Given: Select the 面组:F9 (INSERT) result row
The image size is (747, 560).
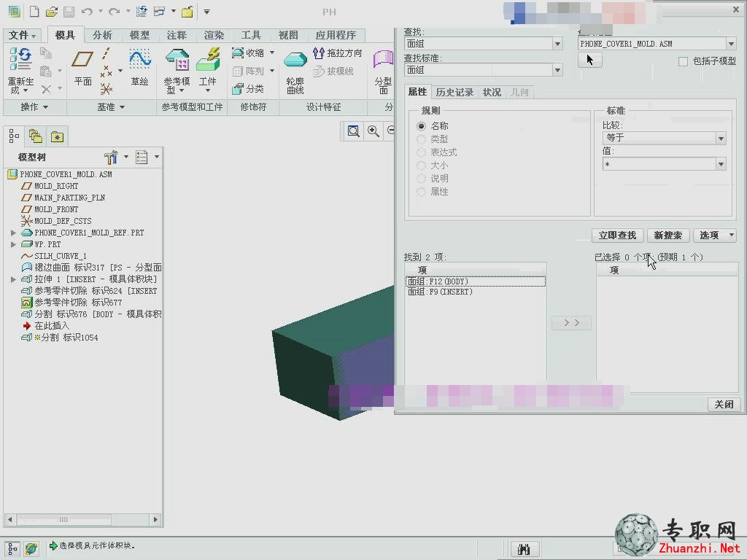Looking at the screenshot, I should point(475,292).
